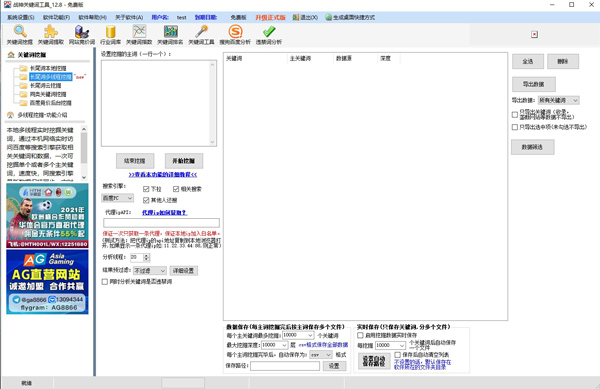Image resolution: width=600 pixels, height=389 pixels.
Task: Click the folder icon of 长尾词云挖掘
Action: click(x=23, y=85)
